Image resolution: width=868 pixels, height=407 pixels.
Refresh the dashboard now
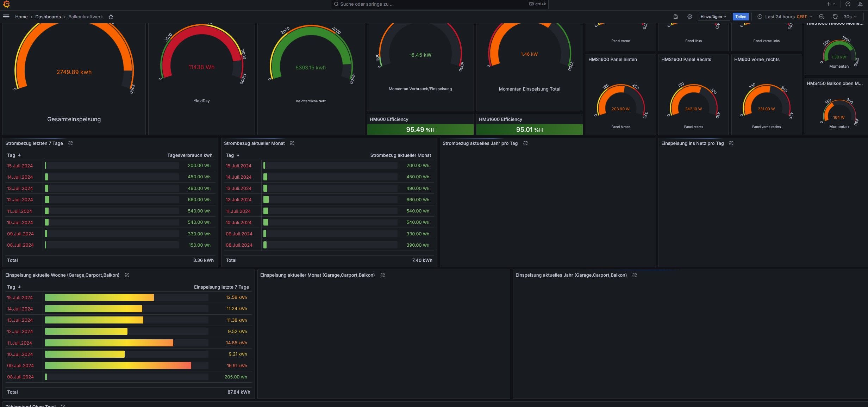[x=835, y=17]
